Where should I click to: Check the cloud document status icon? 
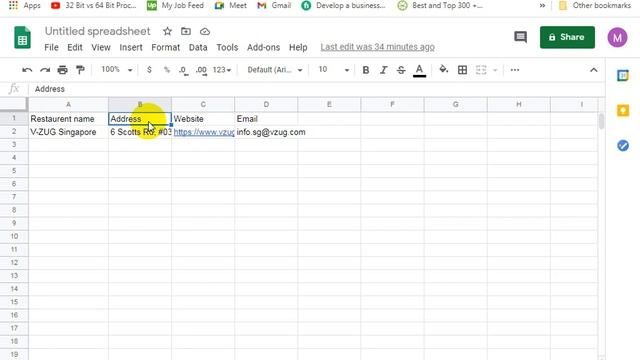(205, 31)
